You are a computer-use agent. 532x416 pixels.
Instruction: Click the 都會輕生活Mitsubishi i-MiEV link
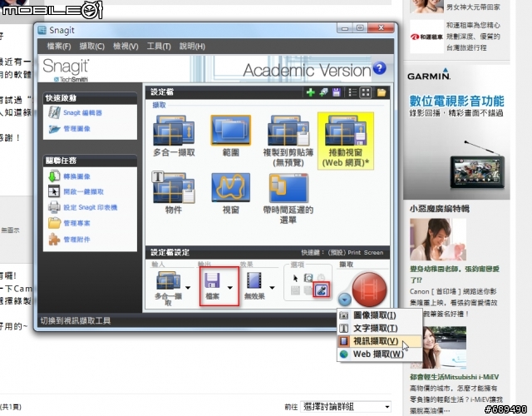(x=455, y=377)
